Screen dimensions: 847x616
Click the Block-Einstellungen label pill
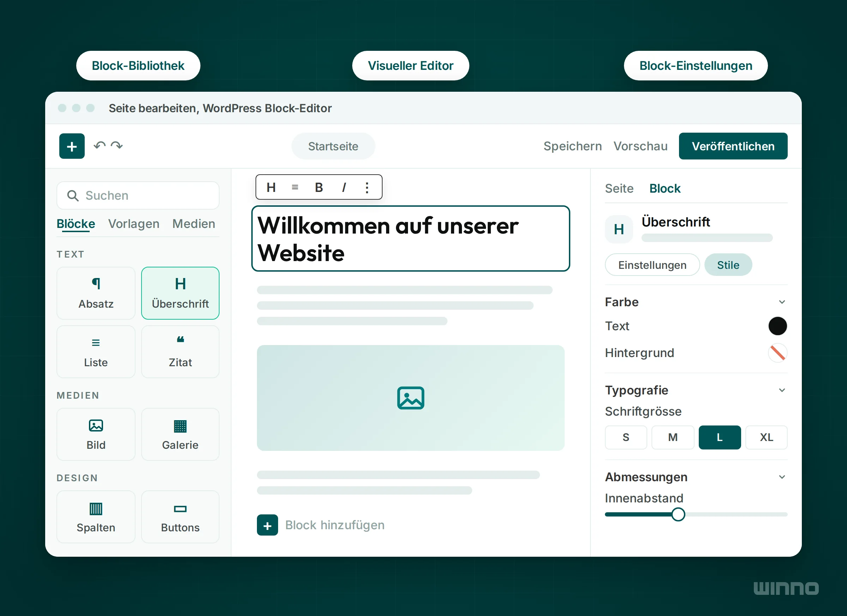(696, 66)
